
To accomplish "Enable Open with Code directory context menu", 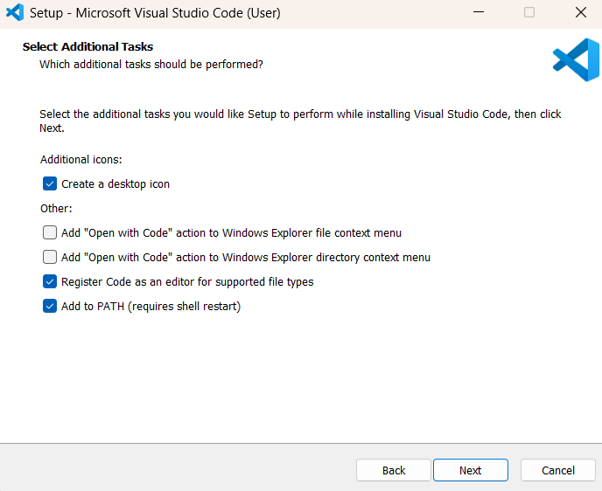I will 50,257.
